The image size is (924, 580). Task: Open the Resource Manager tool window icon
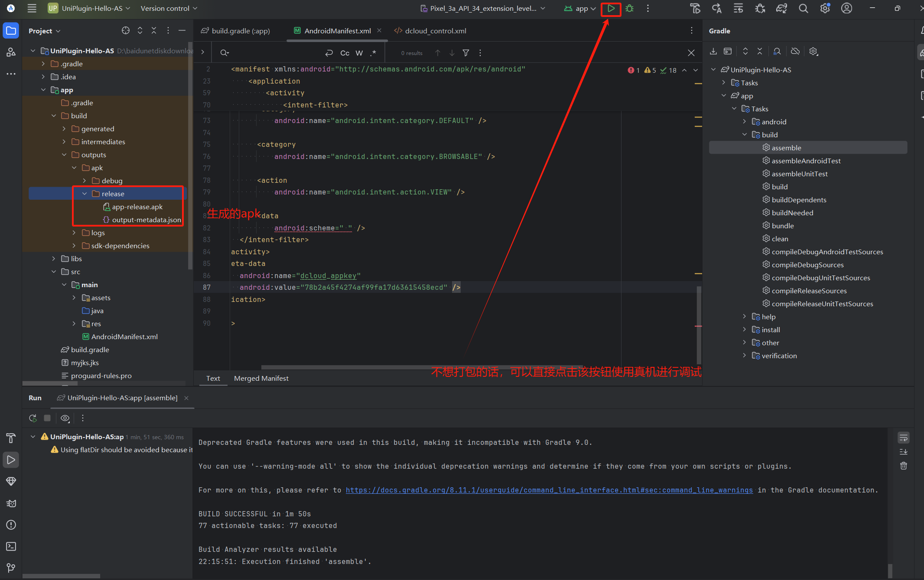tap(11, 52)
